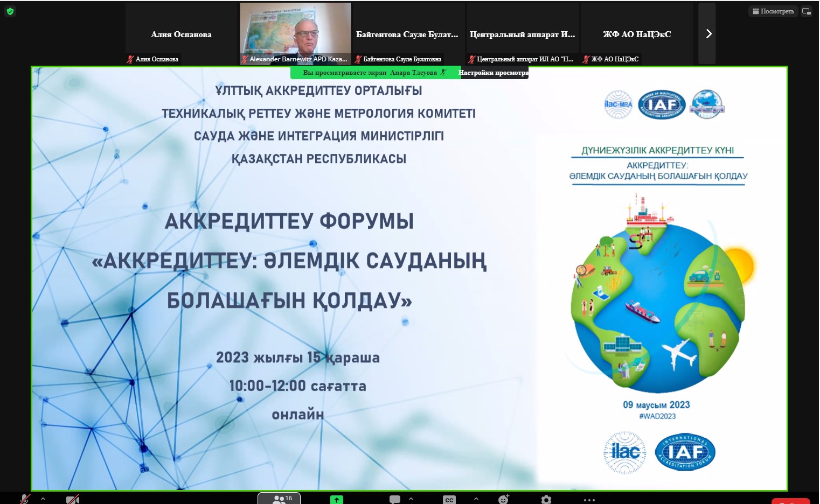Click the small window mode icon beside Посмотреть
This screenshot has height=504, width=820.
tap(807, 11)
